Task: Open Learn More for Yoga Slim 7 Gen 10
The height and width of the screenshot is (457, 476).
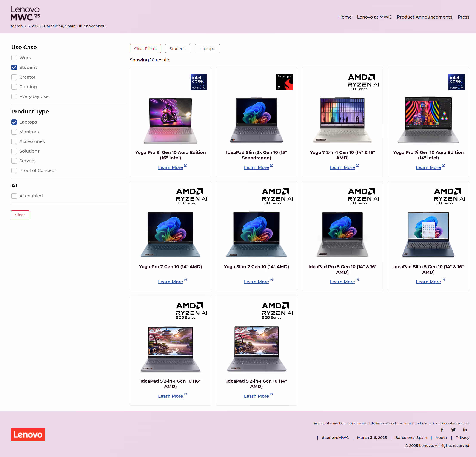Action: coord(256,282)
